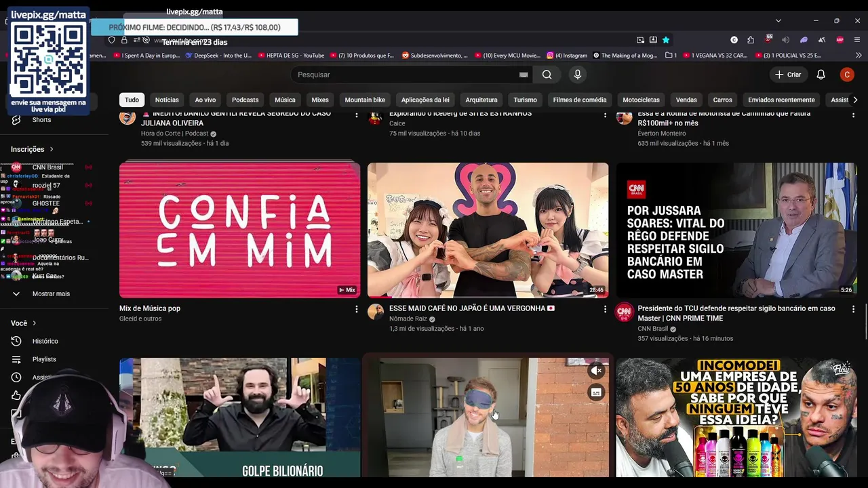Image resolution: width=868 pixels, height=488 pixels.
Task: Click the voice search microphone icon
Action: click(578, 75)
